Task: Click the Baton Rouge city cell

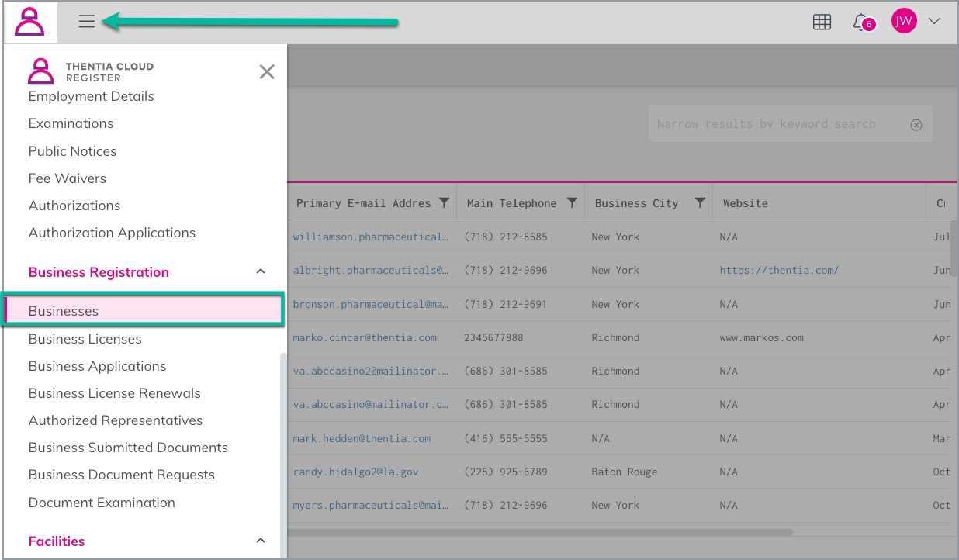Action: [x=625, y=472]
